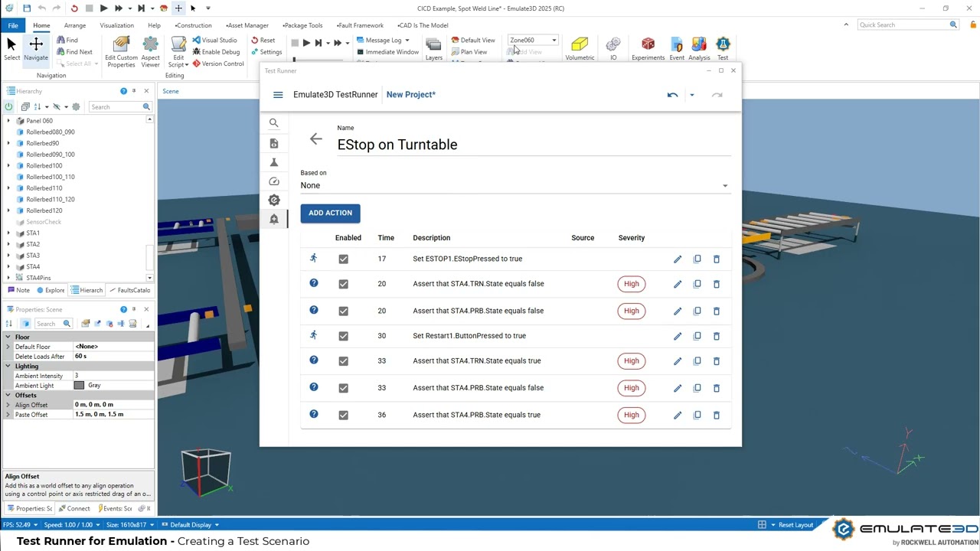Image resolution: width=980 pixels, height=551 pixels.
Task: Edit the time 36 PRB.State assertion
Action: [x=678, y=416]
